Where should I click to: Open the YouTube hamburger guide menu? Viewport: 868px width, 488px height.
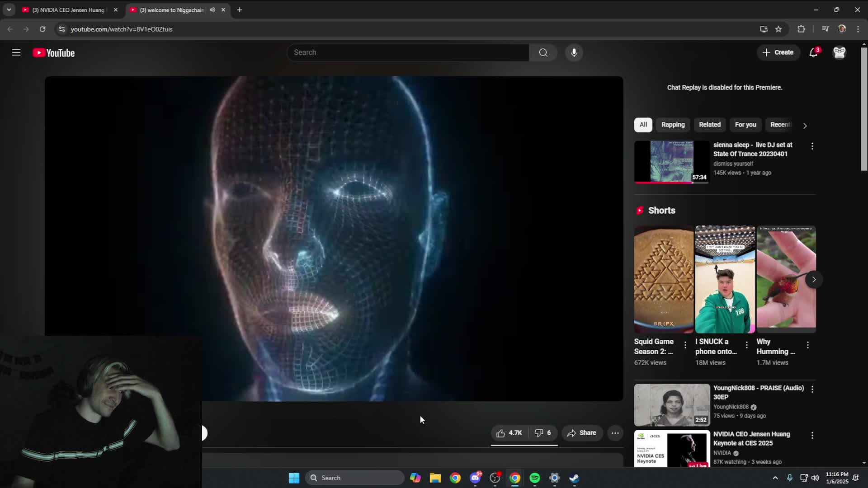click(16, 52)
